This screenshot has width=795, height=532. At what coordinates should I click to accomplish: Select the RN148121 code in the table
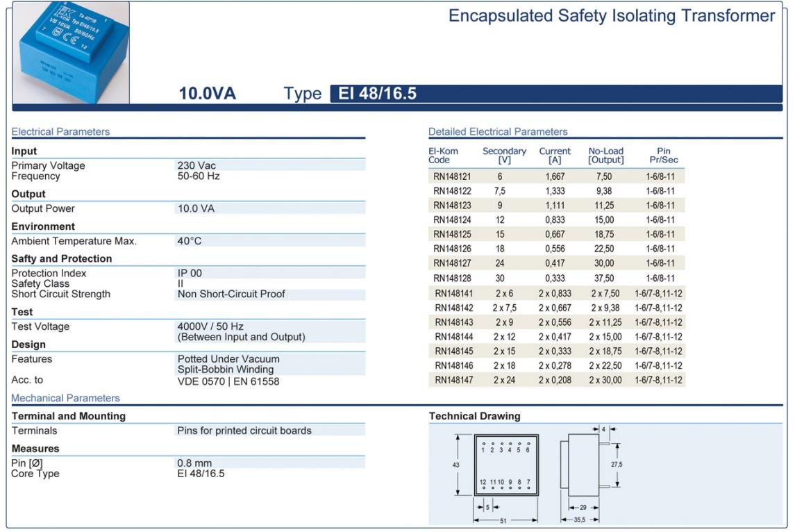(452, 177)
